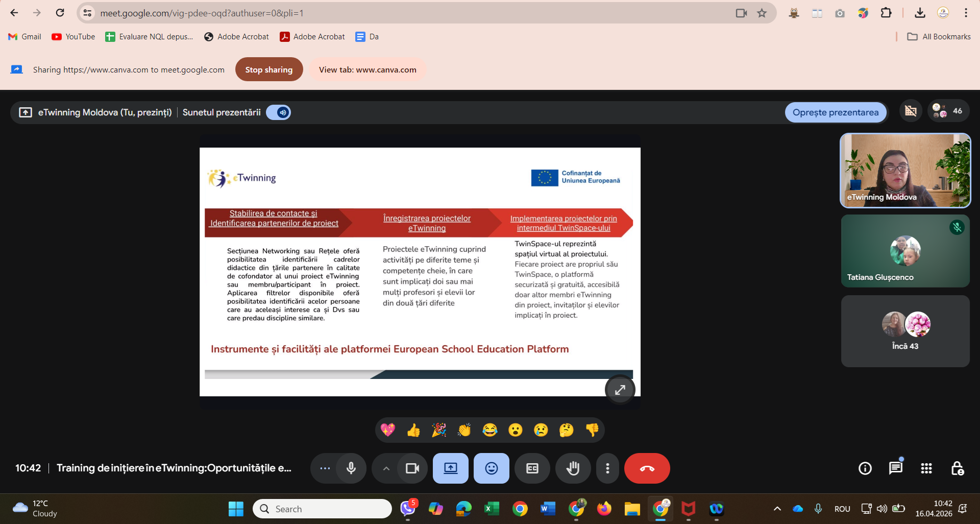The height and width of the screenshot is (524, 980).
Task: Mute the microphone in call bar
Action: (x=351, y=468)
